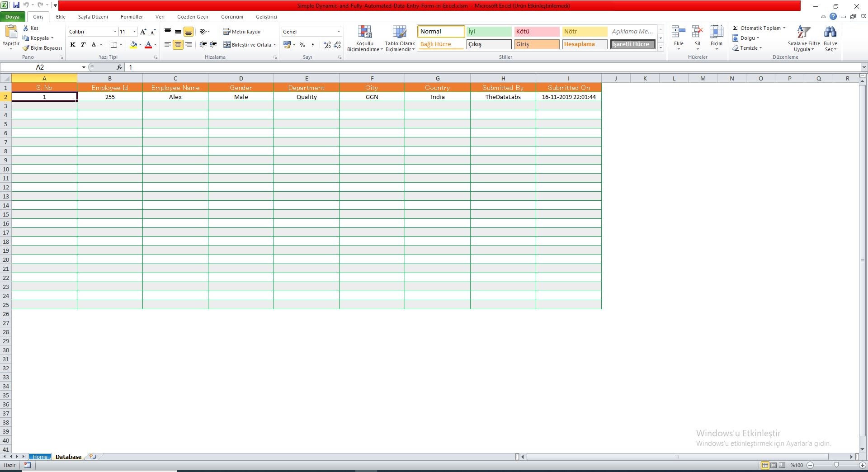Switch to the Ekle ribbon tab
Screen dimensions: 868x472
pyautogui.click(x=61, y=17)
